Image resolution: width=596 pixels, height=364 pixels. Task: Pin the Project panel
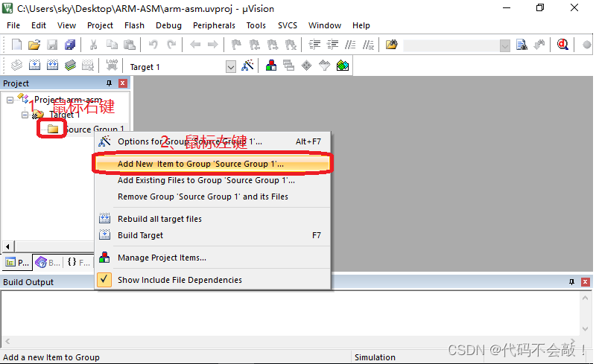(109, 83)
